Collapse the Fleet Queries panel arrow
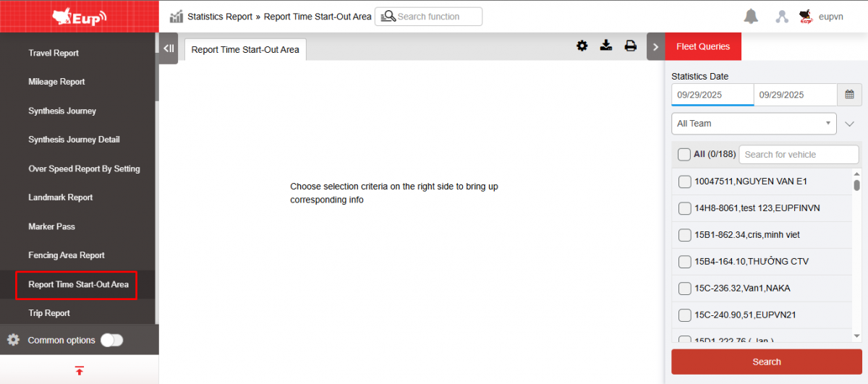 click(x=655, y=47)
